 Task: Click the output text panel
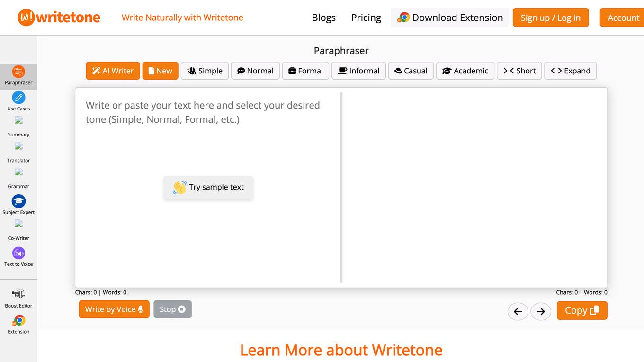(474, 187)
